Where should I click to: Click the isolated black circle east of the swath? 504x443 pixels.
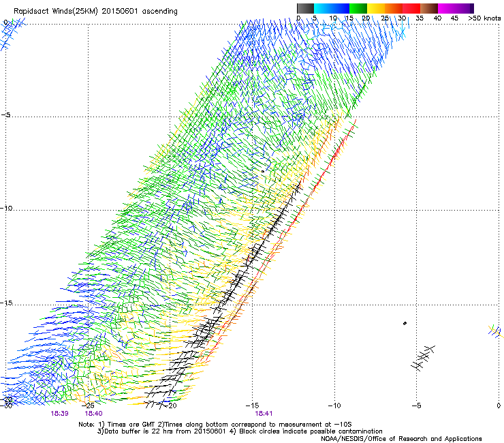point(405,323)
